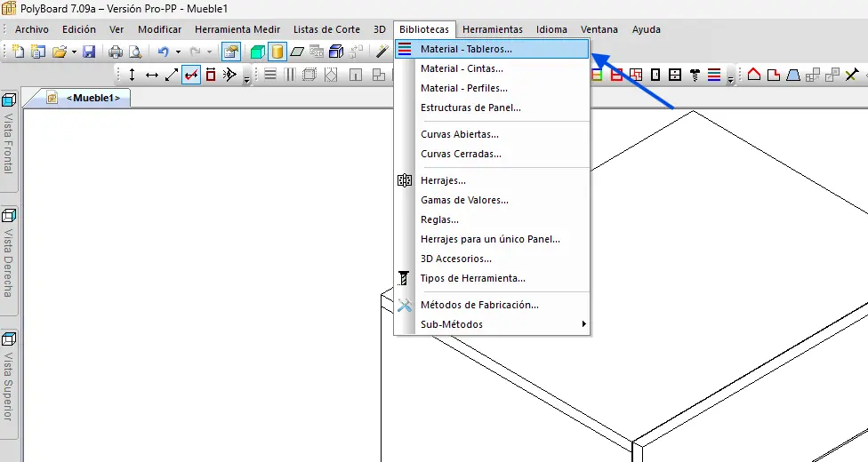This screenshot has height=462, width=868.
Task: Select the green 3D box view icon
Action: (258, 52)
